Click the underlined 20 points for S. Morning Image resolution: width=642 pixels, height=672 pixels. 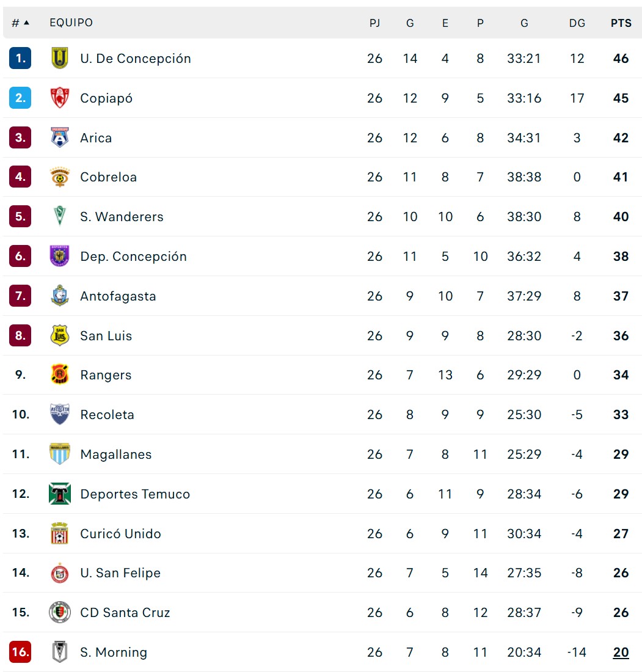point(621,652)
